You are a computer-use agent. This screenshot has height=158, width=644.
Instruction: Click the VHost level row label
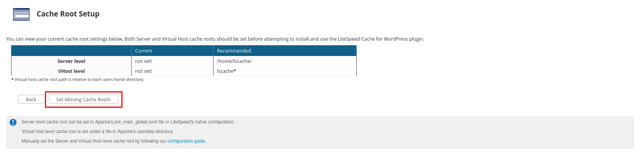71,71
